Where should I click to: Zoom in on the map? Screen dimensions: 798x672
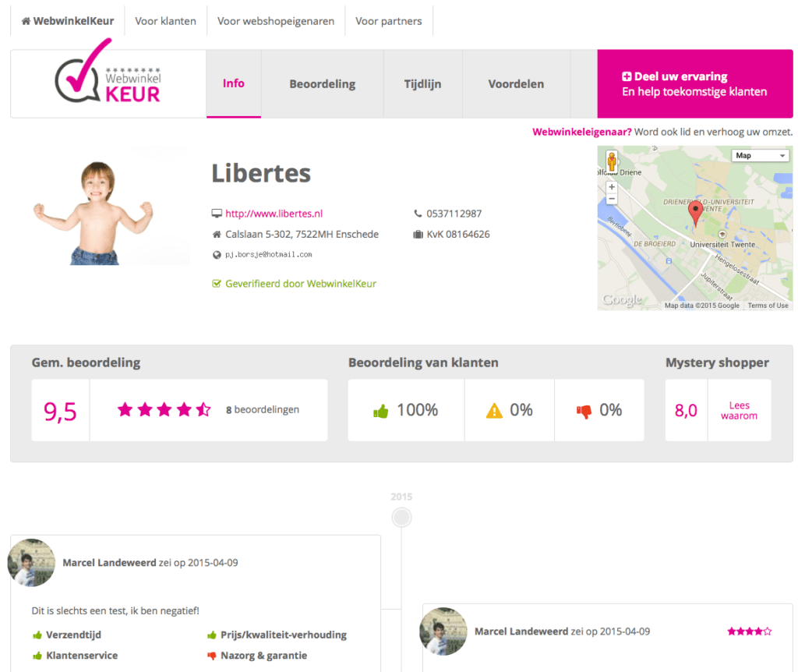pos(612,187)
